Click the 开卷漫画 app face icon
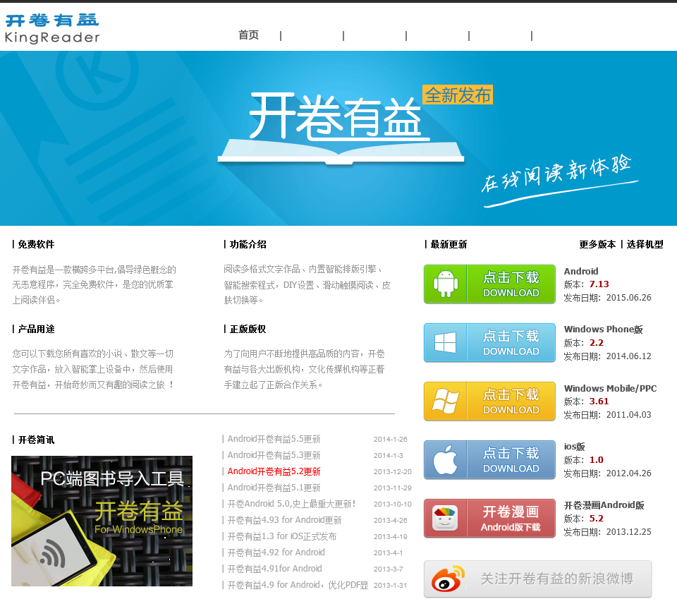This screenshot has height=616, width=677. pyautogui.click(x=445, y=518)
